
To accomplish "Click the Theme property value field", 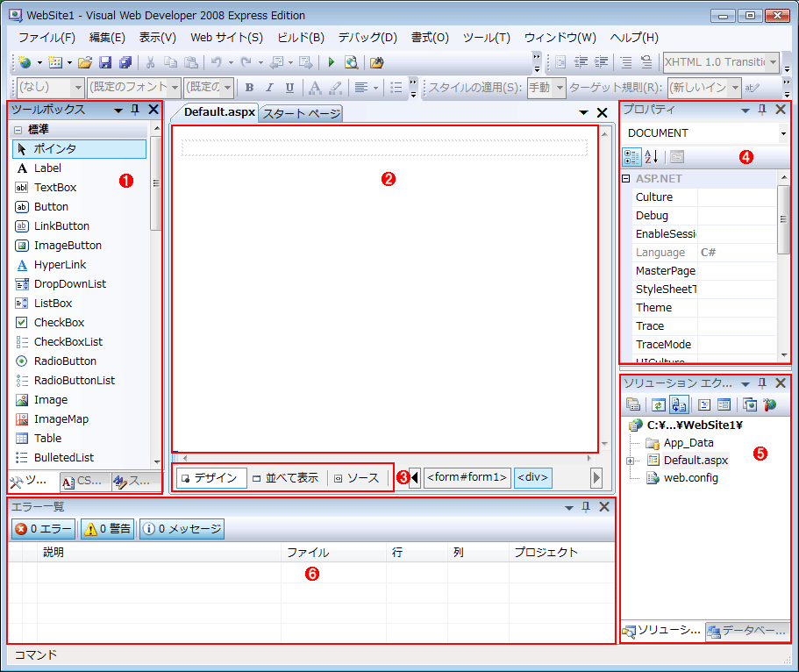I will tap(737, 308).
